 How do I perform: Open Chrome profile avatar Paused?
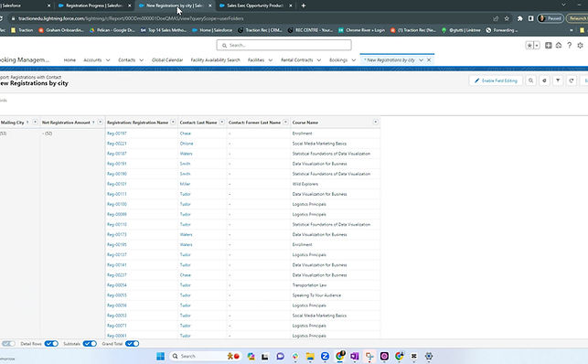551,18
